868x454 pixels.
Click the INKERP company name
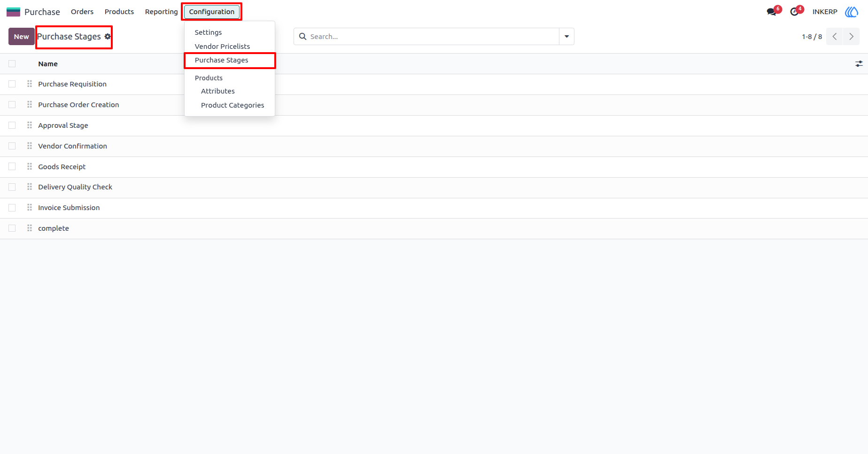(x=825, y=12)
